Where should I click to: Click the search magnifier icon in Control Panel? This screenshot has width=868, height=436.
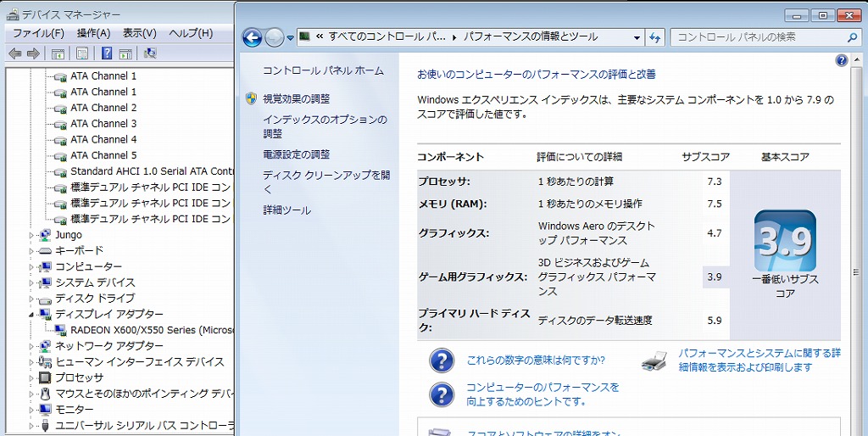click(852, 37)
